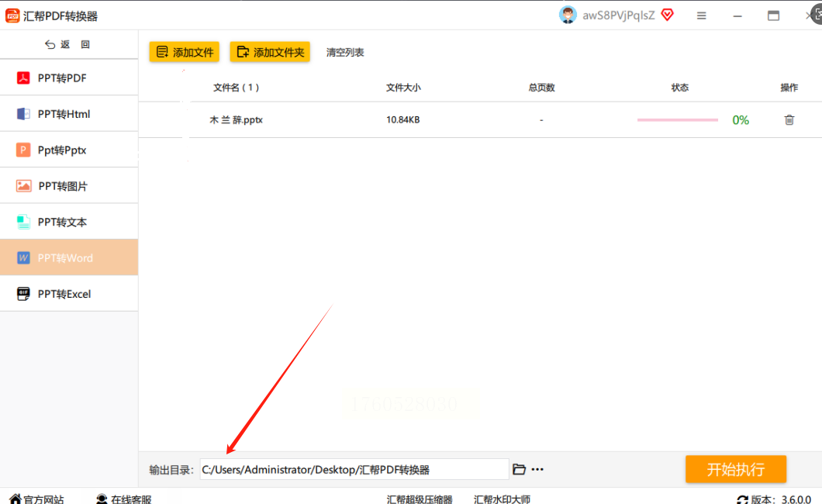Select the file row 木兰辞.pptx
822x504 pixels.
(480, 120)
